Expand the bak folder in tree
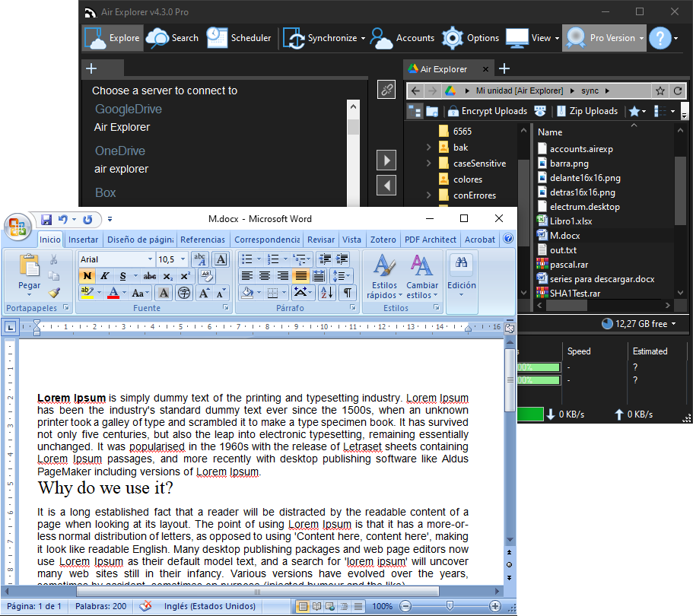Screen dimensions: 693x616 point(428,147)
